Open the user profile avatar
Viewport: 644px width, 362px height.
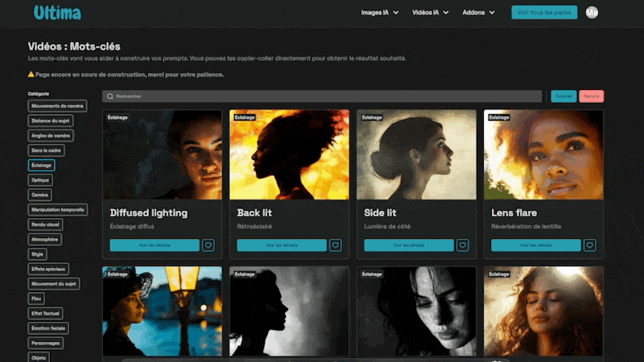592,13
